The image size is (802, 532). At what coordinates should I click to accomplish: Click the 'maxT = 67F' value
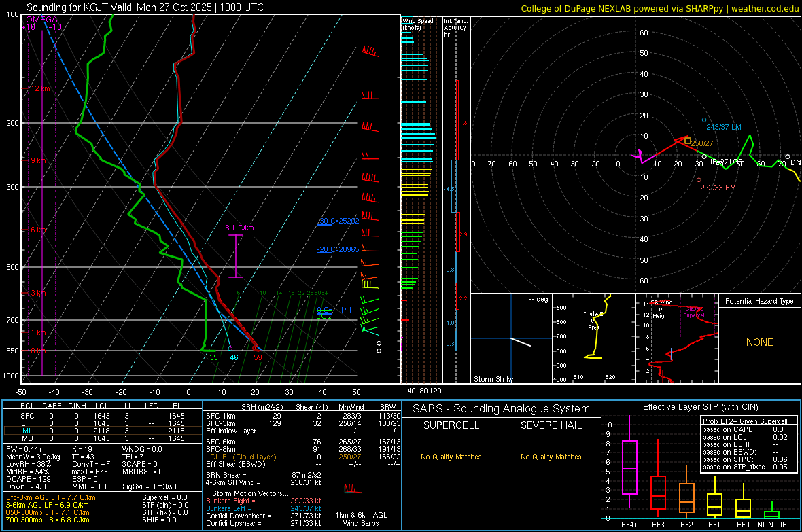[x=90, y=472]
